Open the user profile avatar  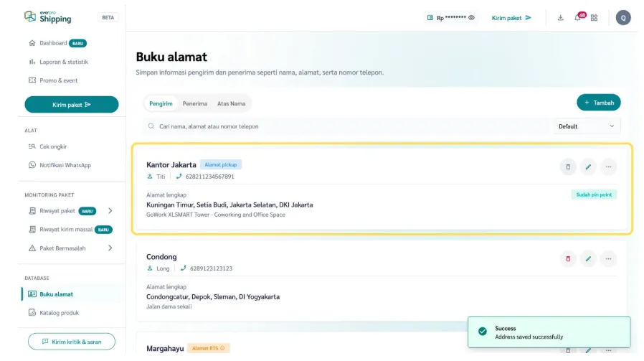[x=623, y=18]
